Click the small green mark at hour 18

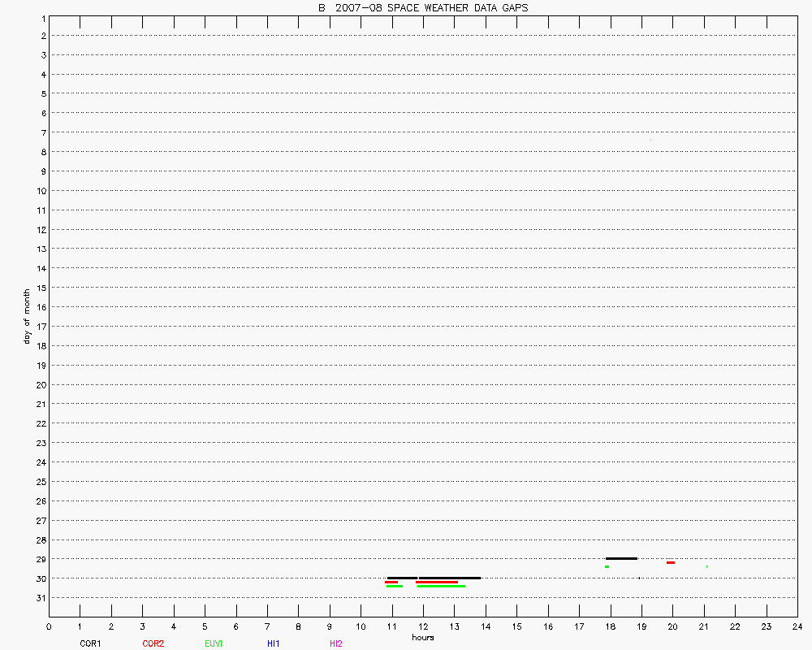(607, 566)
